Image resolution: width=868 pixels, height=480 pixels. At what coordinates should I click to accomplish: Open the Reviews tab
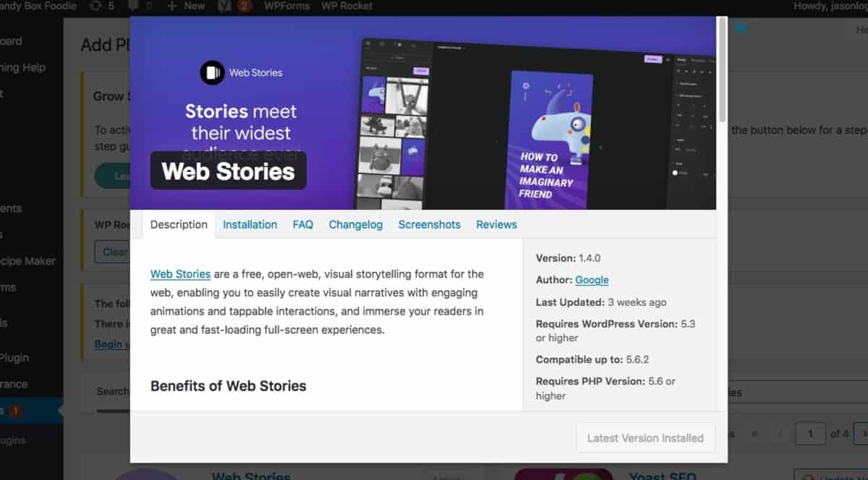click(496, 224)
